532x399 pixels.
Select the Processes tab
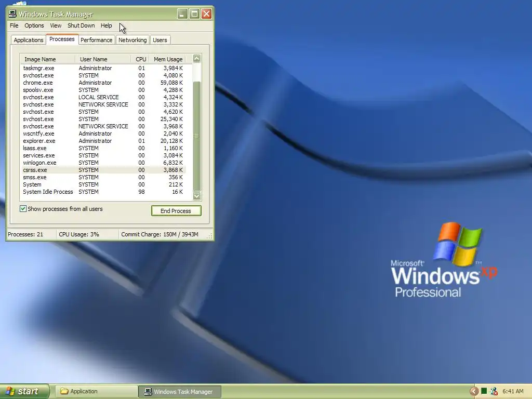62,39
